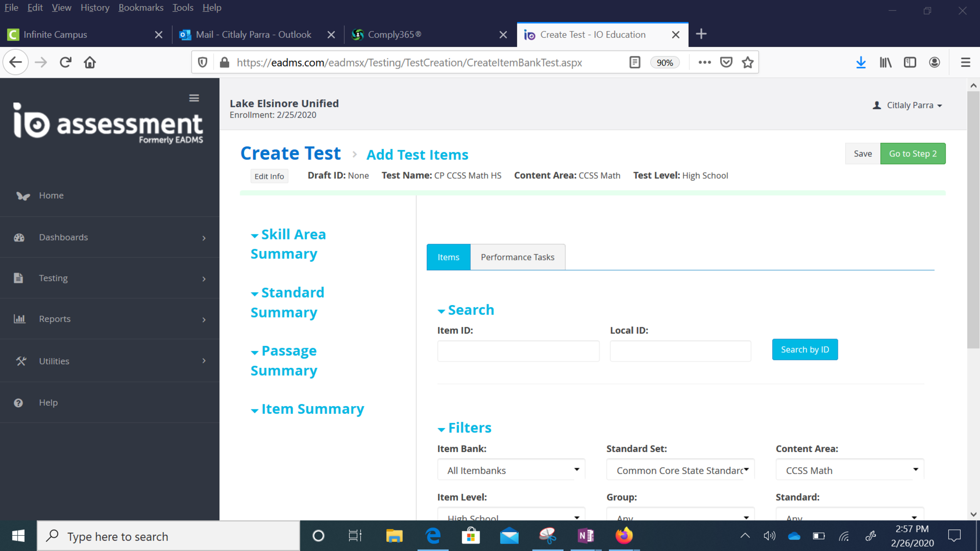
Task: Toggle the sidebar hamburger menu icon
Action: pos(194,98)
